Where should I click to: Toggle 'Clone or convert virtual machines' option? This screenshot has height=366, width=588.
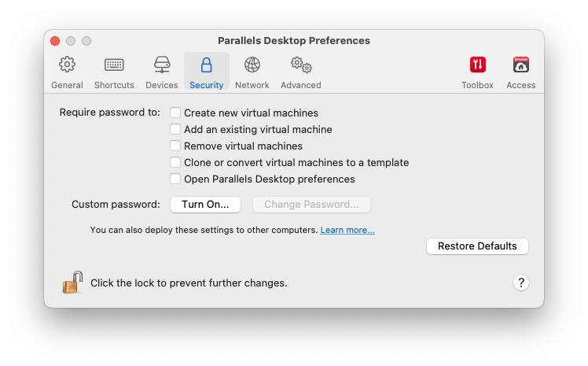175,162
